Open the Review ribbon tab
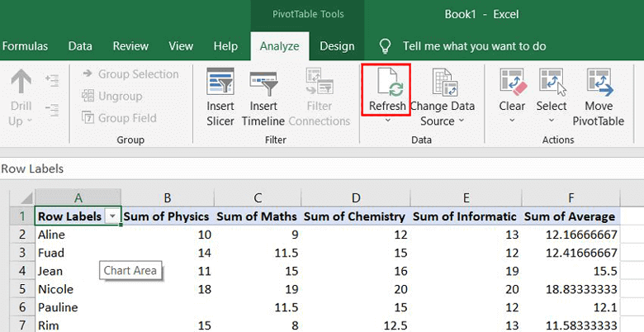 tap(130, 46)
